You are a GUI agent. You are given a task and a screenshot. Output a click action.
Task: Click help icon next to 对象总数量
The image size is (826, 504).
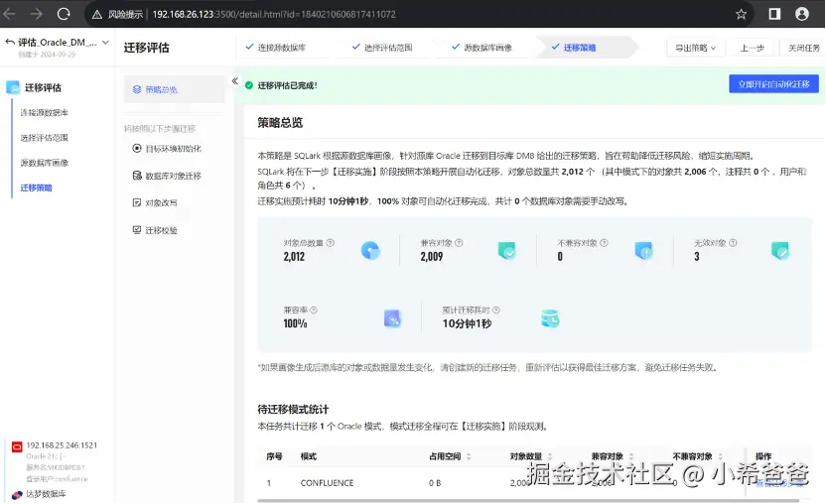pyautogui.click(x=331, y=243)
